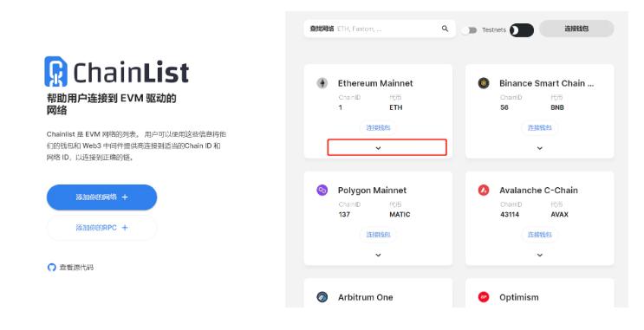Click the 添加你的RPC button
This screenshot has width=644, height=330.
[101, 228]
